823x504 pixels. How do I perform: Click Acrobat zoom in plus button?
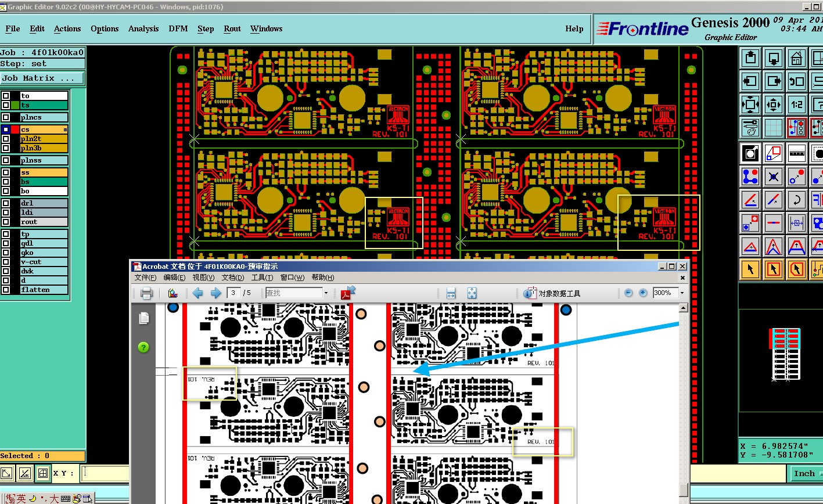tap(643, 293)
